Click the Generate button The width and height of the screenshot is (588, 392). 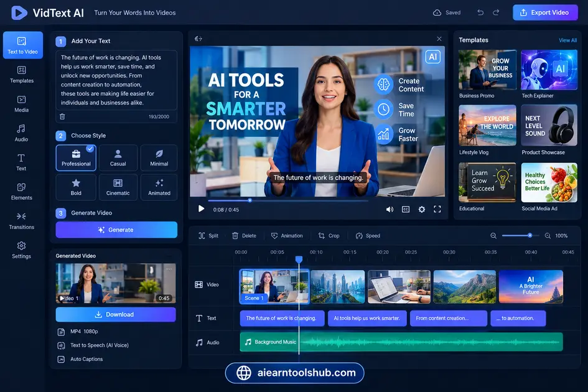[116, 230]
